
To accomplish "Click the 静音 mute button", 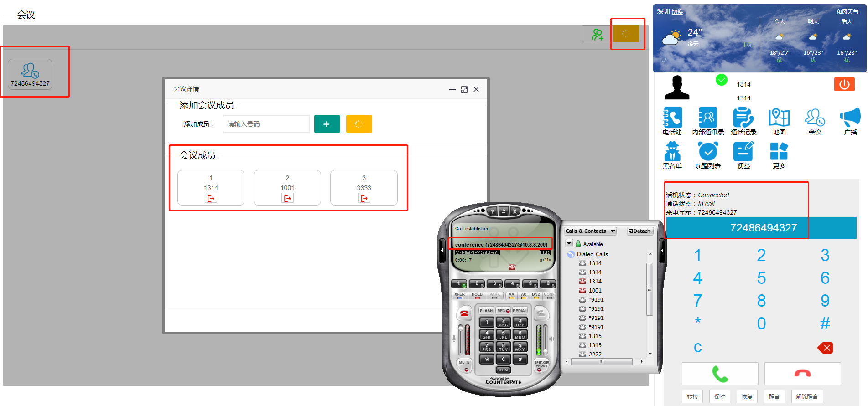I will click(x=774, y=396).
